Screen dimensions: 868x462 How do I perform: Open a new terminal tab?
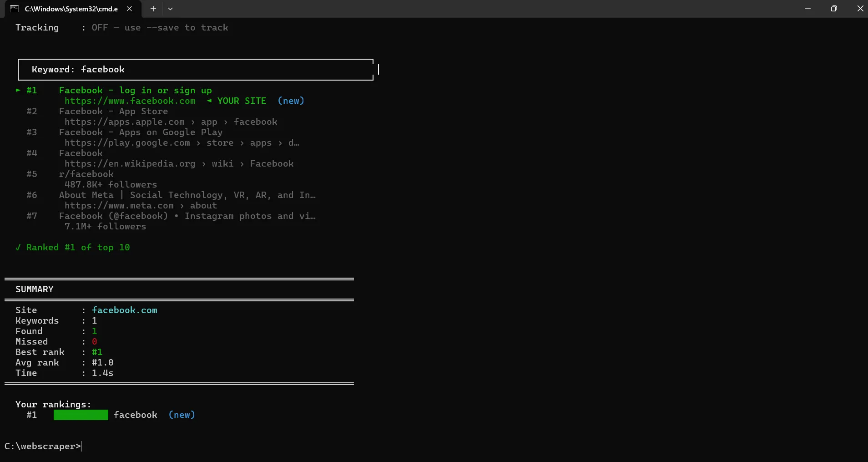click(x=153, y=9)
